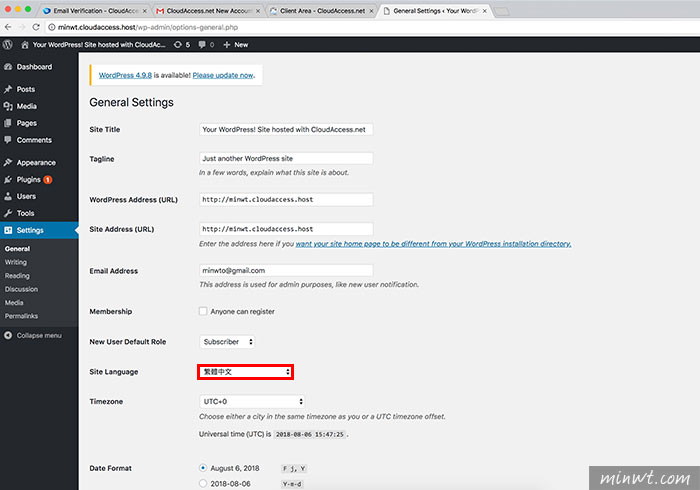Viewport: 700px width, 490px height.
Task: Open the Timezone UTC+0 dropdown
Action: (252, 402)
